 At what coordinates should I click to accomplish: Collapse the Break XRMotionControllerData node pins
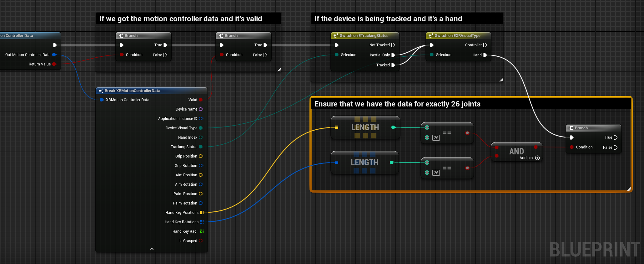click(x=152, y=249)
